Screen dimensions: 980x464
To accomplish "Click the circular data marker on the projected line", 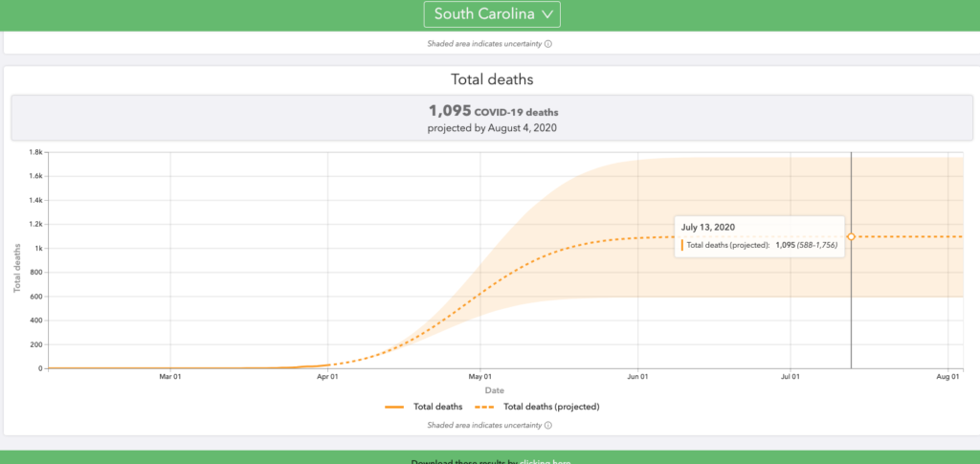I will coord(851,236).
